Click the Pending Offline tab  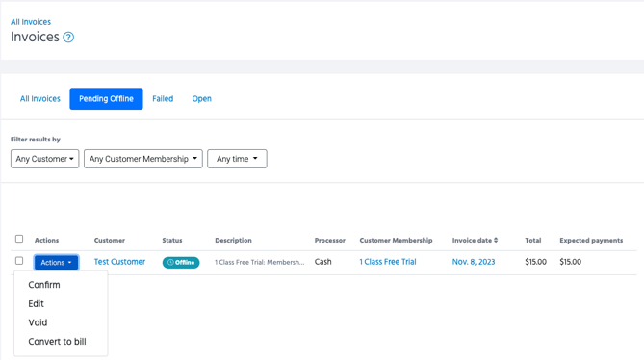click(107, 99)
